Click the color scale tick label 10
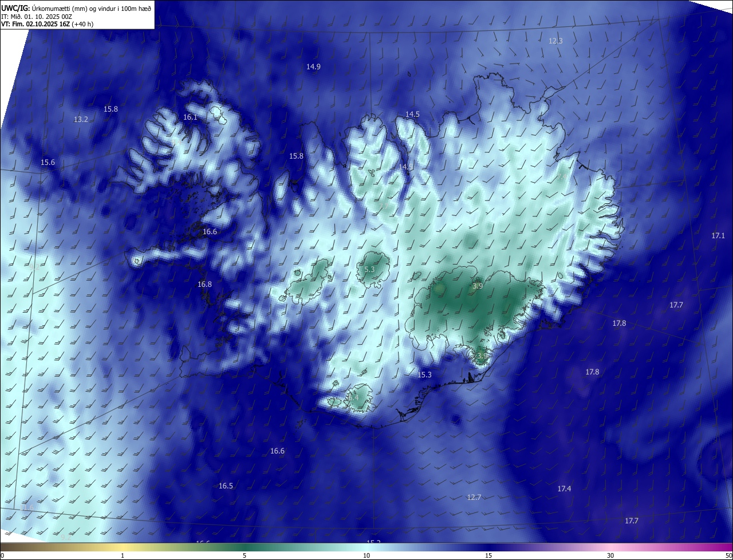This screenshot has height=560, width=733. (x=366, y=555)
